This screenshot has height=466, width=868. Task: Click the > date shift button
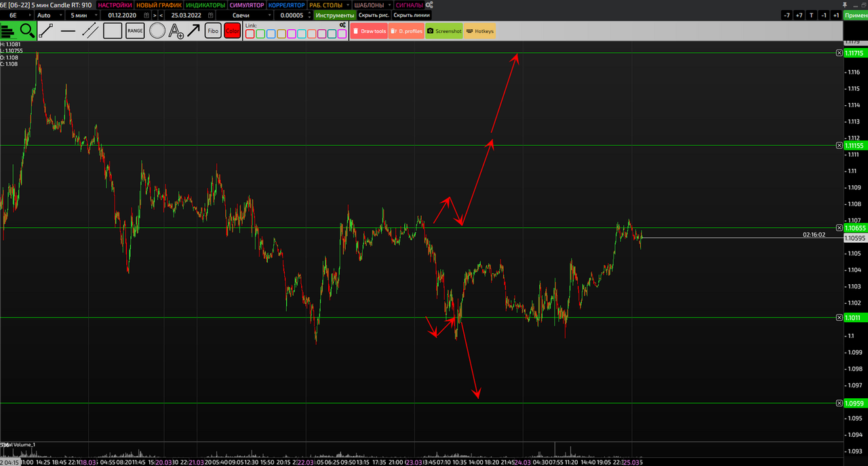(x=155, y=15)
